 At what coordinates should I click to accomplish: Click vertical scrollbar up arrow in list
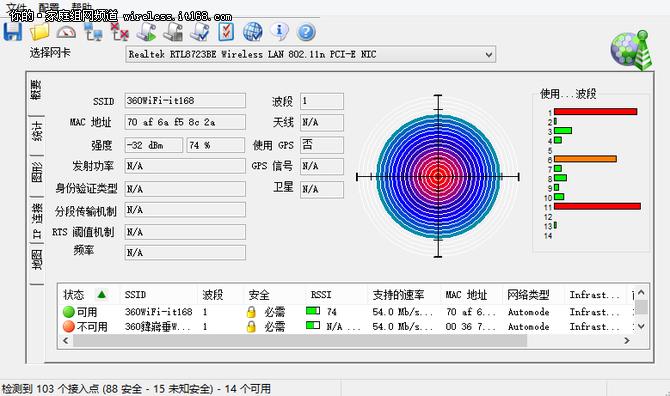pos(641,293)
